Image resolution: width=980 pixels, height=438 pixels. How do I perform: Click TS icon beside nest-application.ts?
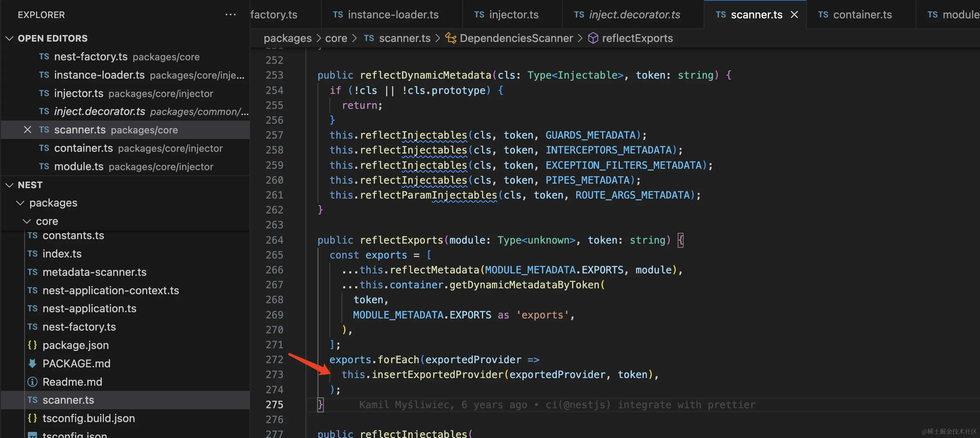pyautogui.click(x=33, y=309)
